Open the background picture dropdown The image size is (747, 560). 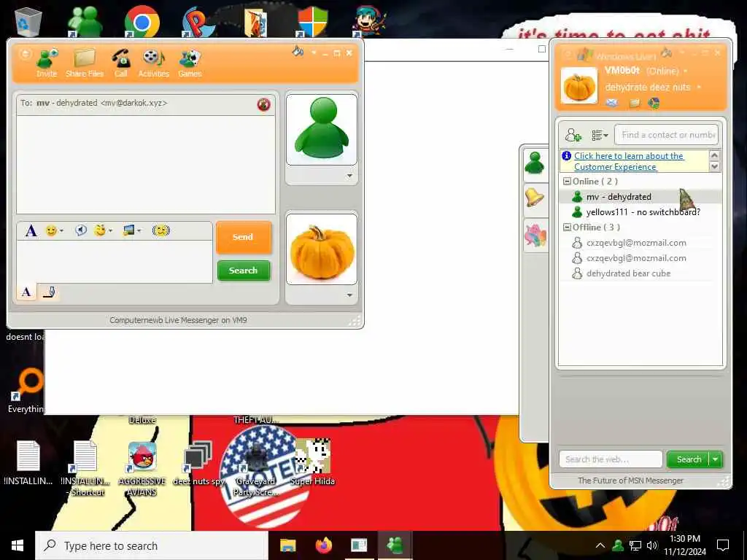point(131,231)
